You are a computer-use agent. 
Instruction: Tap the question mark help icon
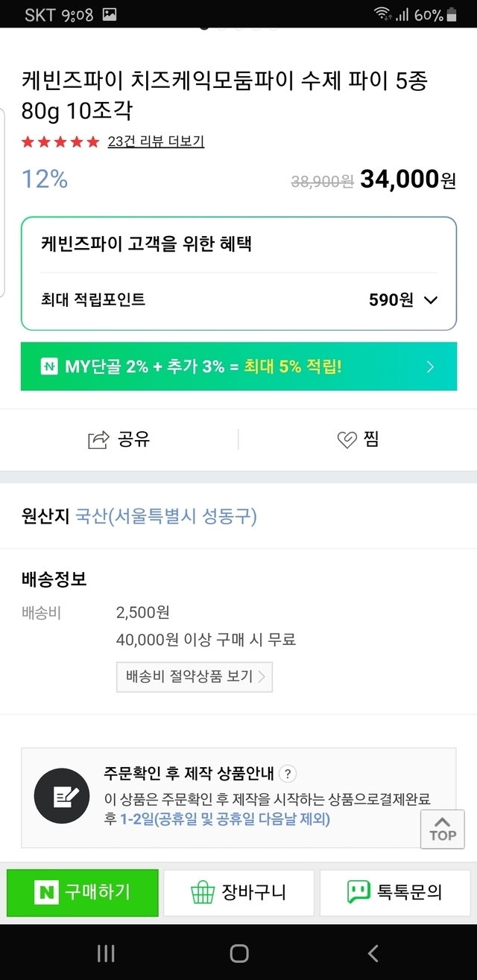tap(289, 773)
